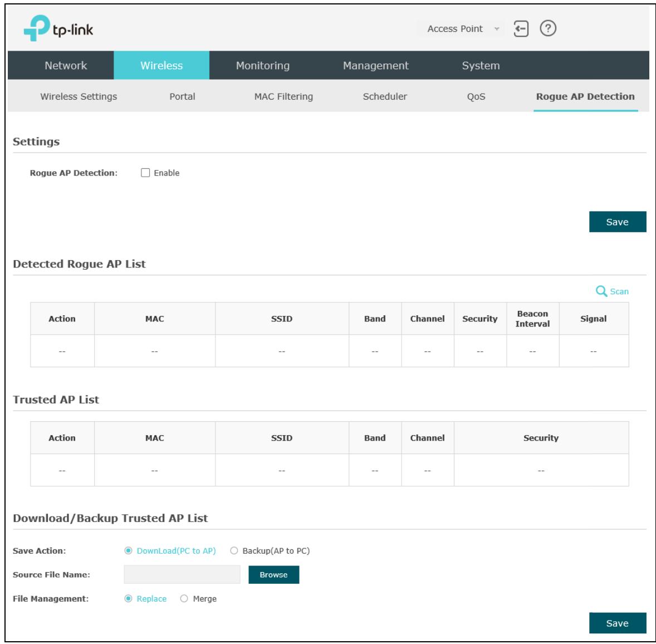Click Band header in Detected Rogue AP List
656x644 pixels.
(374, 319)
